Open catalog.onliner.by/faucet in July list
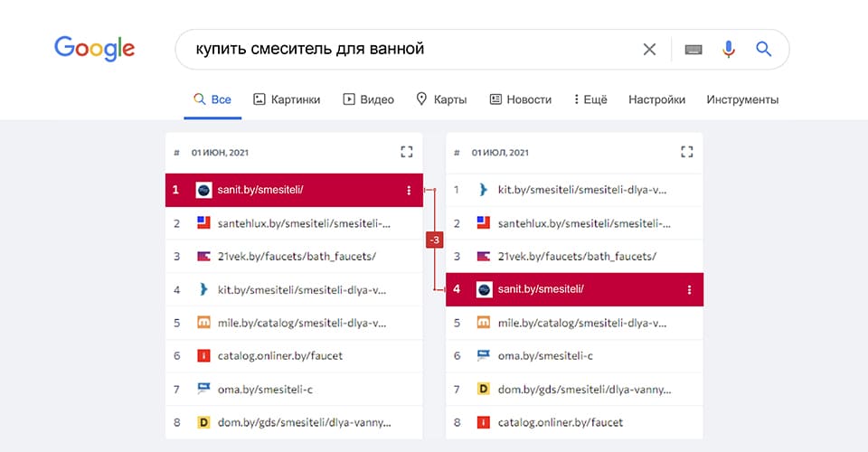The image size is (868, 452). click(x=561, y=423)
